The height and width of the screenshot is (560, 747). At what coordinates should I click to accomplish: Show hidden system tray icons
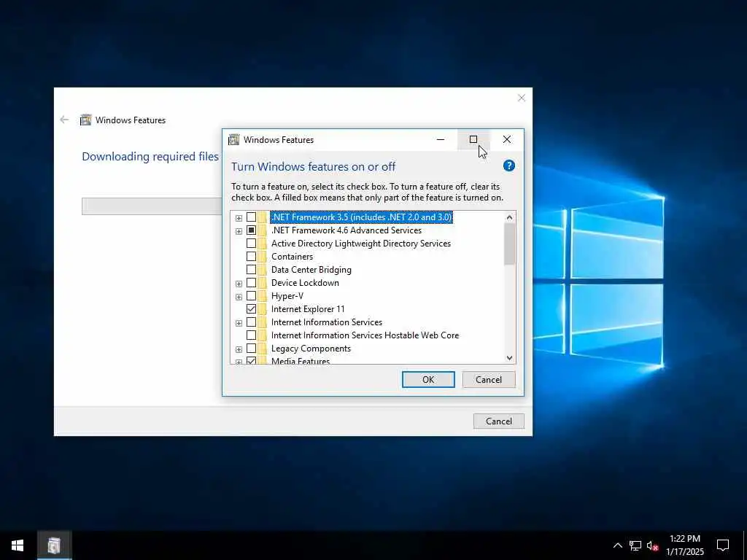click(x=617, y=545)
